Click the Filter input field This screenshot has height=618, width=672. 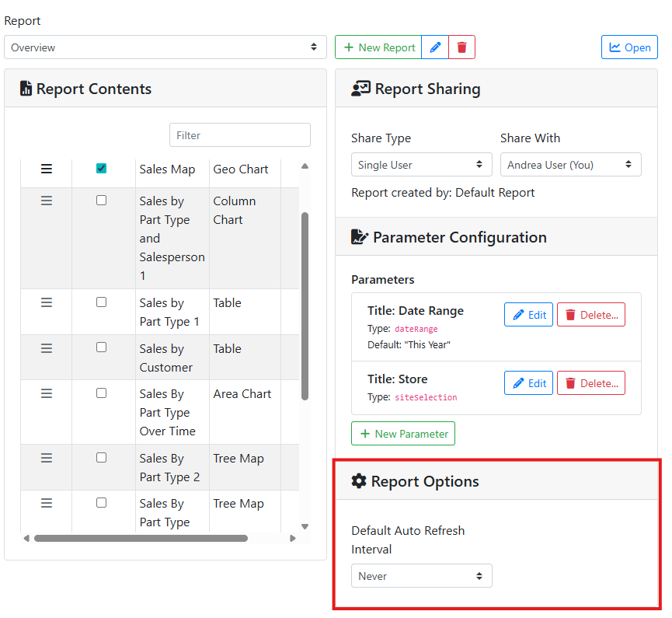(x=239, y=135)
